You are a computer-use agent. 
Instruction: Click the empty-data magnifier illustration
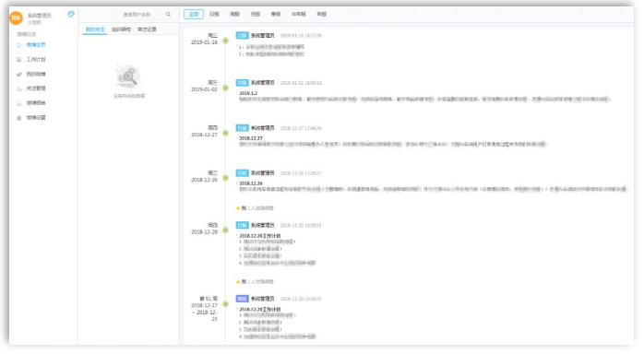point(128,77)
